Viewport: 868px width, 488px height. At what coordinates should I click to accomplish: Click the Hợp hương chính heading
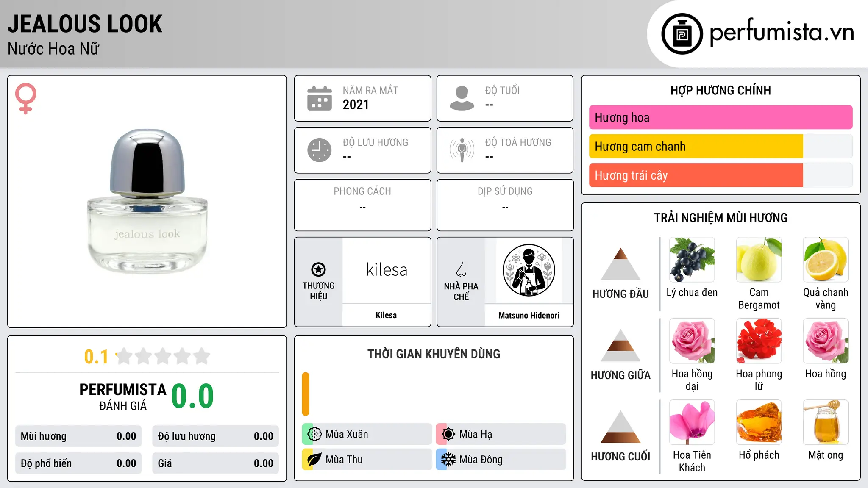coord(721,90)
